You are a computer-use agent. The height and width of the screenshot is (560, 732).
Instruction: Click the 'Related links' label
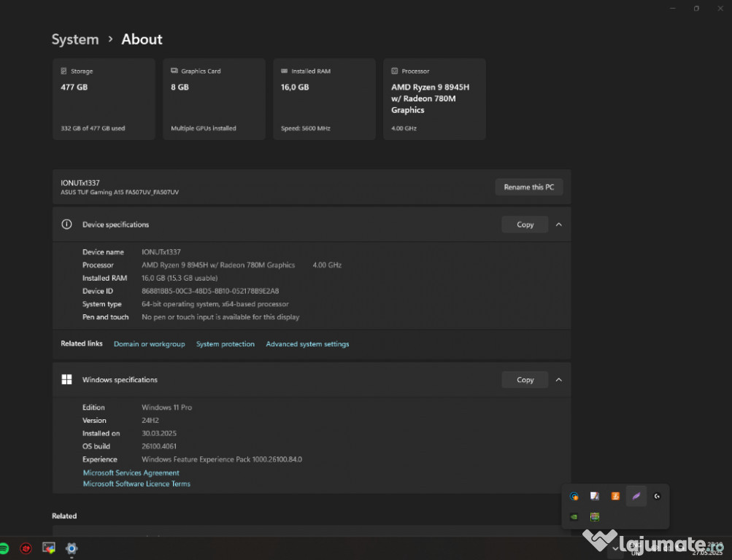[x=82, y=343]
